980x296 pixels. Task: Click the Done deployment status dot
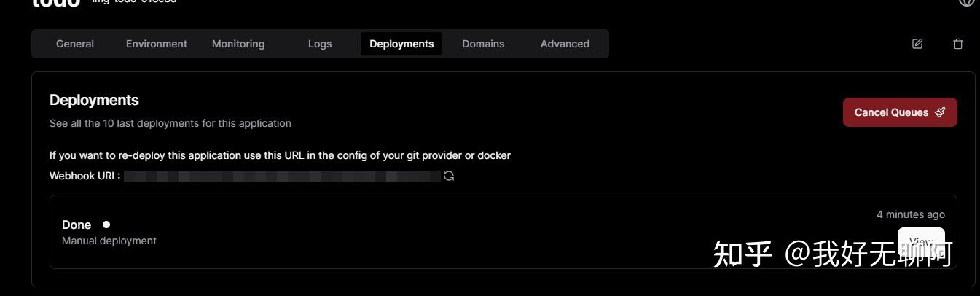click(106, 225)
